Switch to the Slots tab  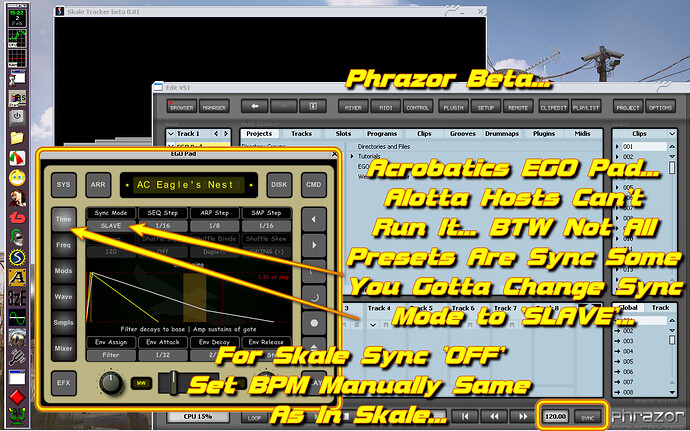[x=343, y=133]
